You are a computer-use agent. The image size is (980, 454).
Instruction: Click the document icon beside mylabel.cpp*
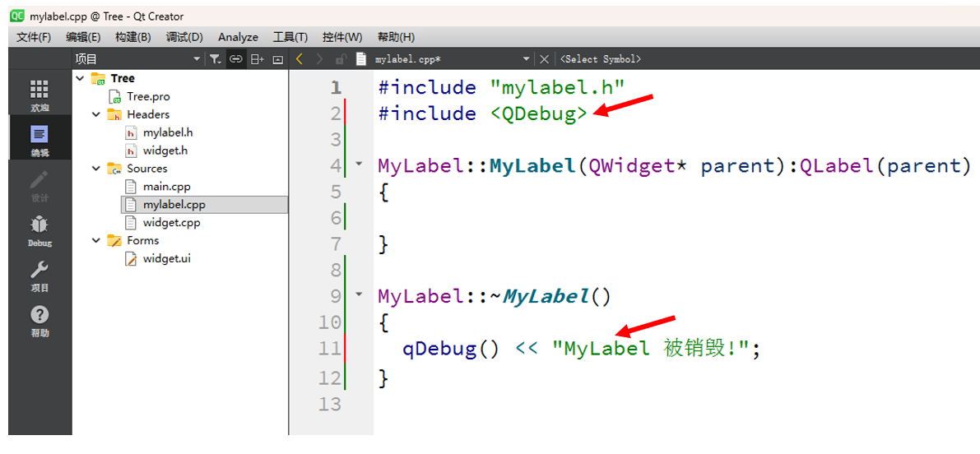[360, 59]
